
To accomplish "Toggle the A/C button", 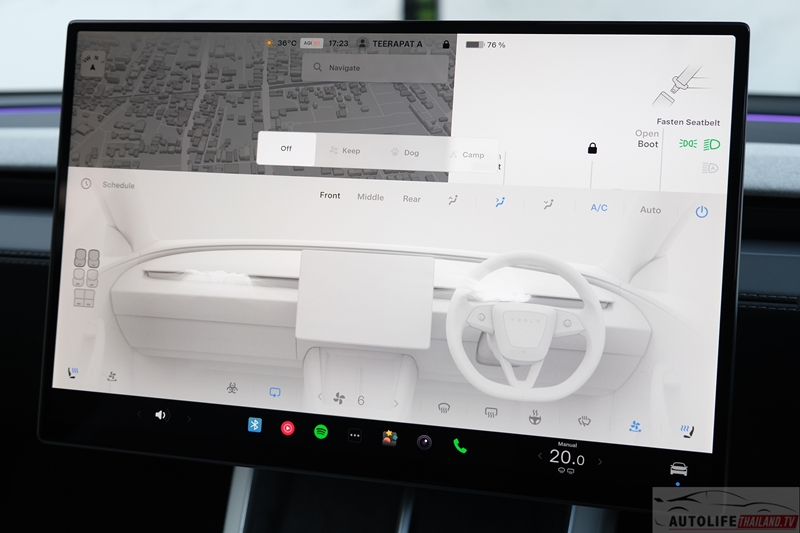I will point(598,208).
